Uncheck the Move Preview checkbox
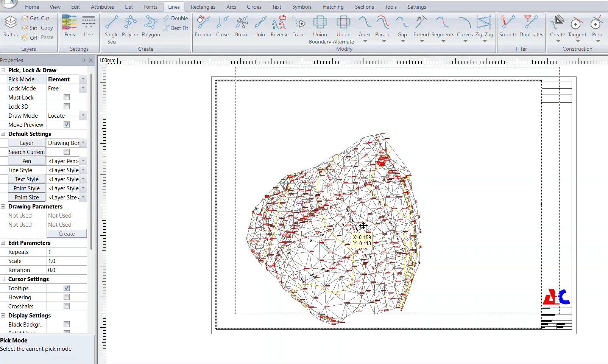Image resolution: width=608 pixels, height=364 pixels. [67, 124]
